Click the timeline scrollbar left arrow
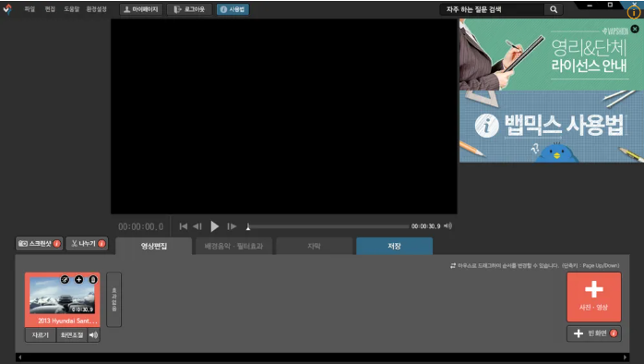Screen dimensions: 644x364 [x=19, y=357]
